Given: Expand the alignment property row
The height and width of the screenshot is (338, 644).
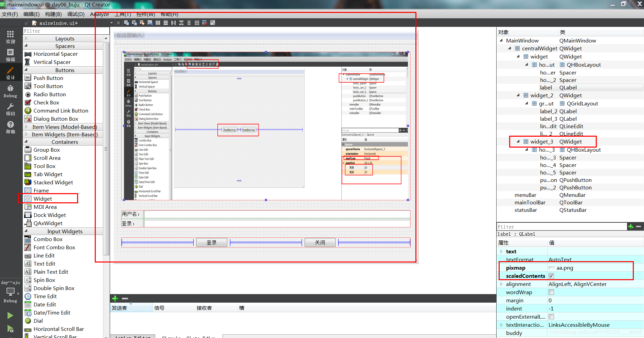Looking at the screenshot, I should click(501, 284).
